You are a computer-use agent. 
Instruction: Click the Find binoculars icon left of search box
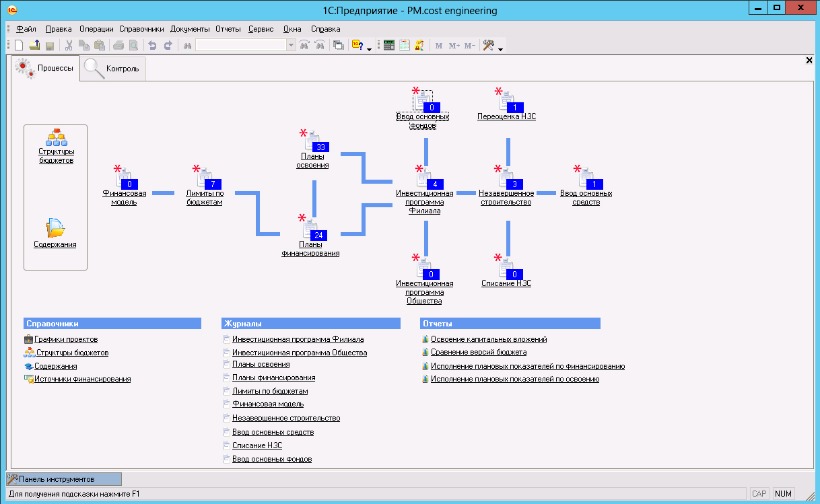click(188, 45)
